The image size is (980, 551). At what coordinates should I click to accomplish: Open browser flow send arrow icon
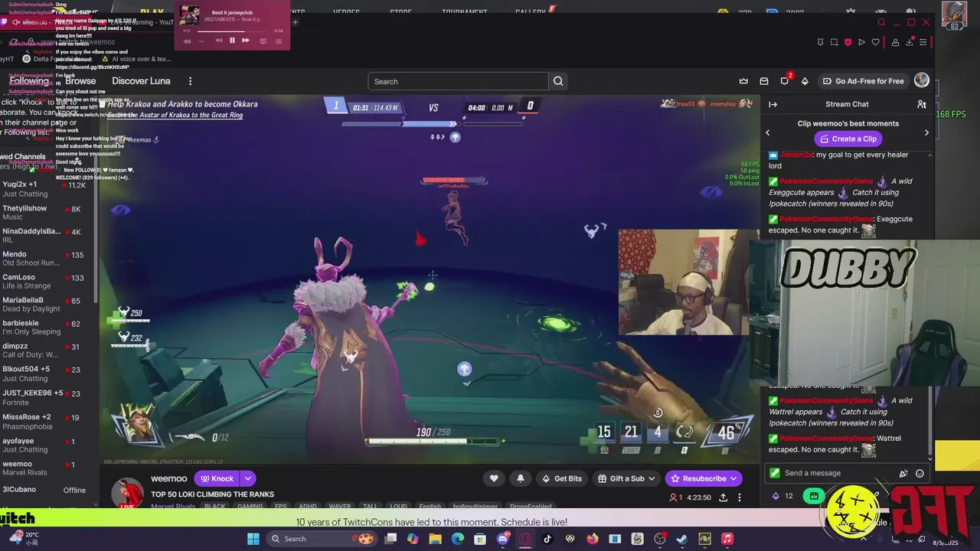861,42
